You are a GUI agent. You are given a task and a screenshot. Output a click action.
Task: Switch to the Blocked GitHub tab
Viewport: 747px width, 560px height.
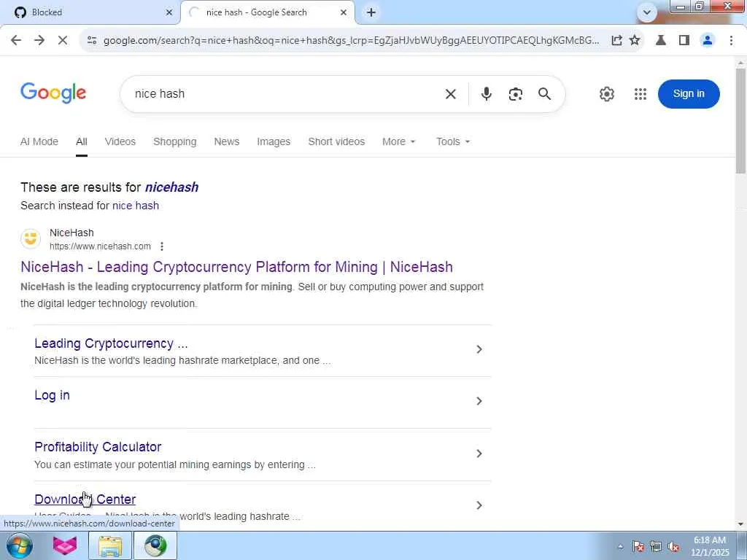(x=90, y=12)
